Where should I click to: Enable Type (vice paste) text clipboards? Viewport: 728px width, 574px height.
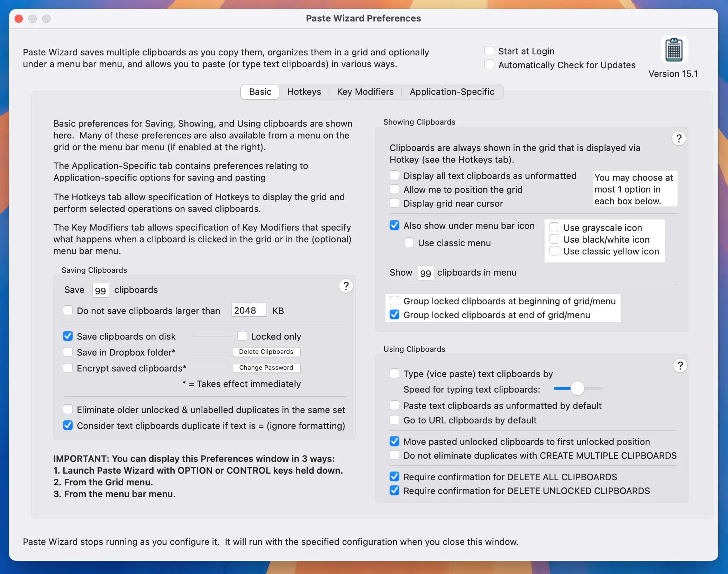[x=394, y=374]
